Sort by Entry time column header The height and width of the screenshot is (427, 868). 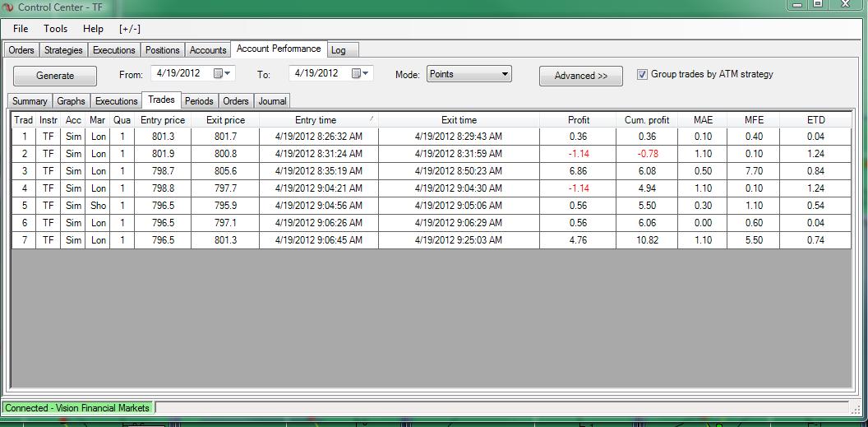[x=318, y=120]
